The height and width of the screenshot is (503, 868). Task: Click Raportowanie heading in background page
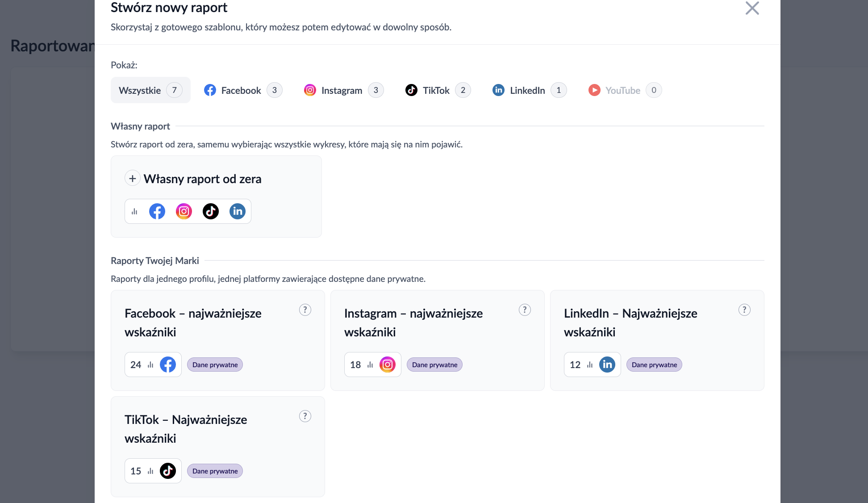tap(53, 46)
